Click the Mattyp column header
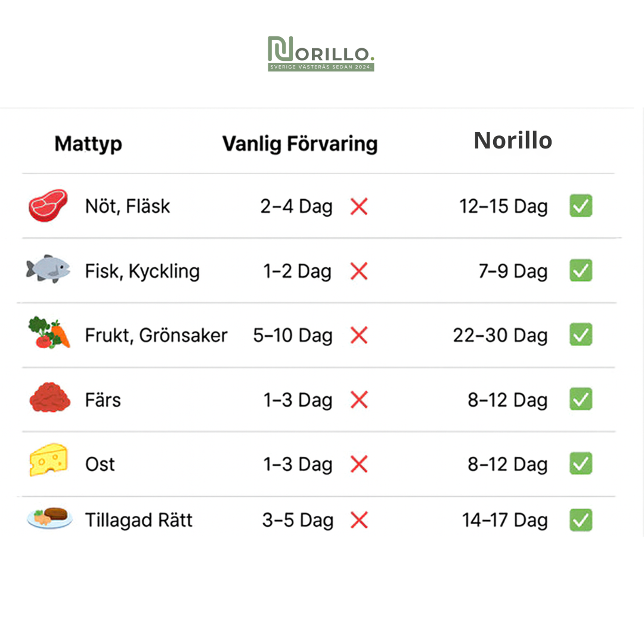The height and width of the screenshot is (644, 644). click(88, 144)
